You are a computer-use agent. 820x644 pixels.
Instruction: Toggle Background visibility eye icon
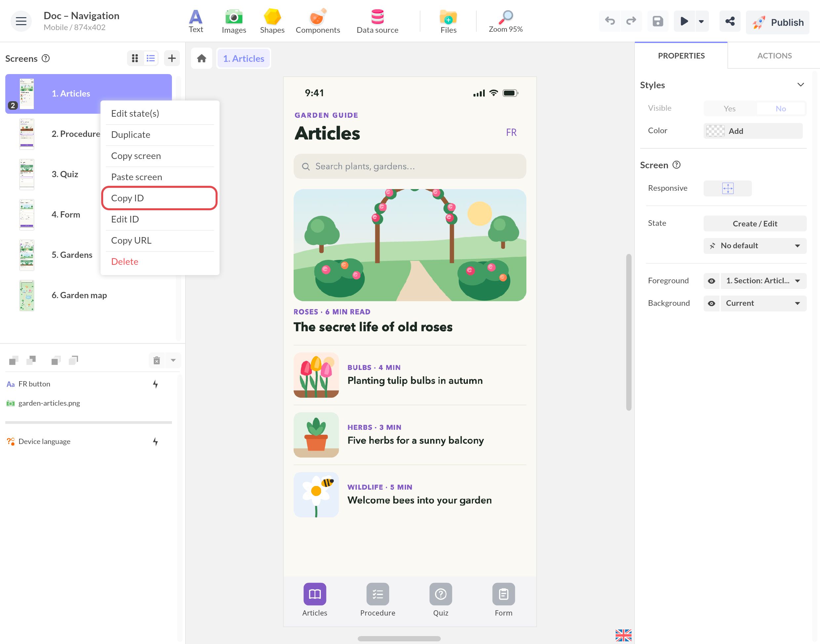(x=711, y=303)
